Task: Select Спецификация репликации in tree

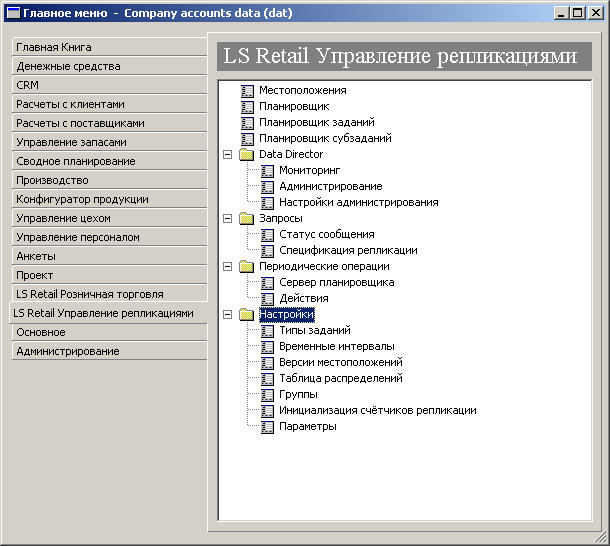Action: click(348, 251)
